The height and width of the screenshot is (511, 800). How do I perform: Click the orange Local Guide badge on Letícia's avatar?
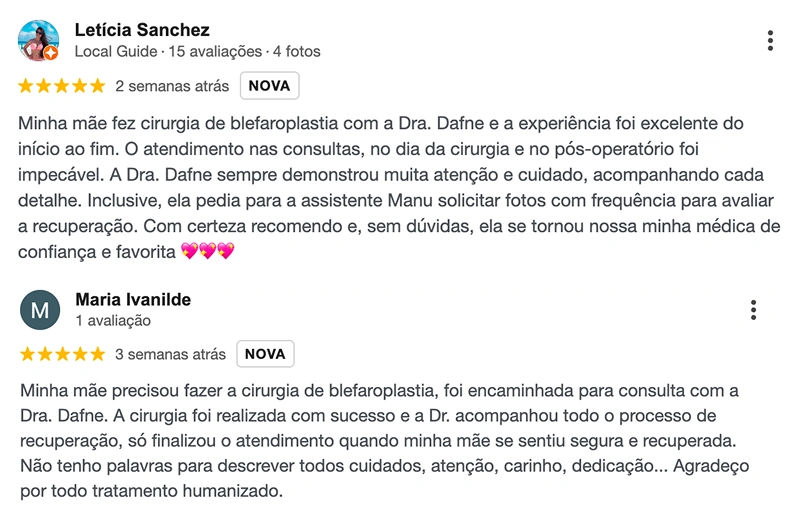[50, 52]
